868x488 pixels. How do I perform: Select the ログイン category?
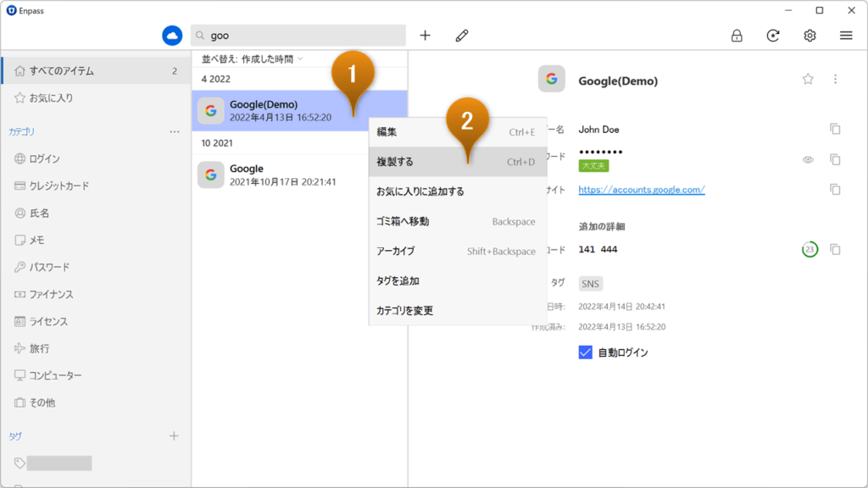(x=96, y=158)
